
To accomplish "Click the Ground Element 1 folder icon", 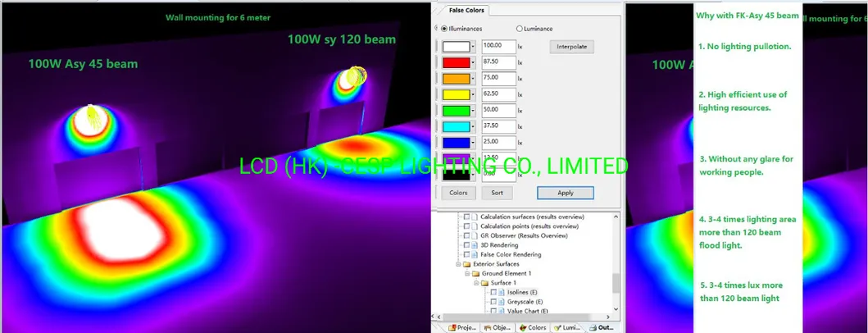I will (x=475, y=273).
